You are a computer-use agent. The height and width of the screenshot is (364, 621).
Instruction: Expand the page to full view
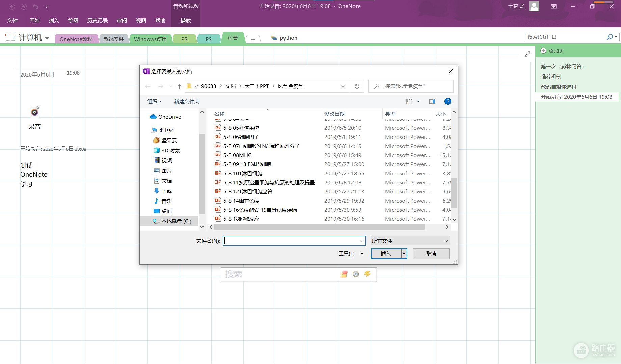point(527,54)
